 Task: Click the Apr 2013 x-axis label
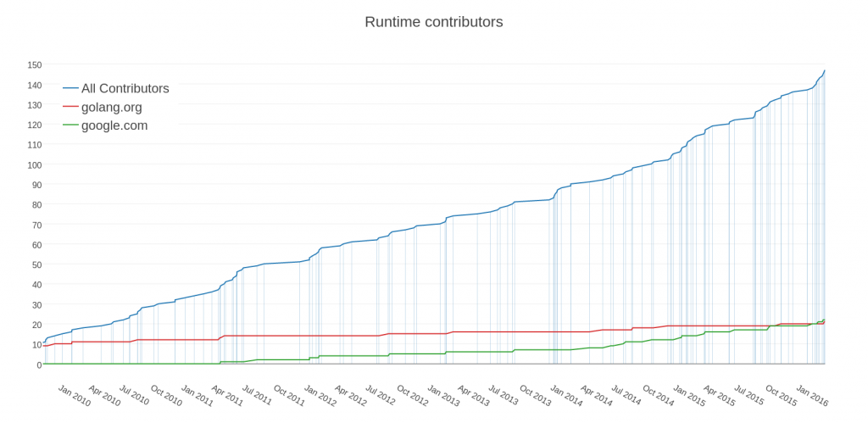coord(473,396)
